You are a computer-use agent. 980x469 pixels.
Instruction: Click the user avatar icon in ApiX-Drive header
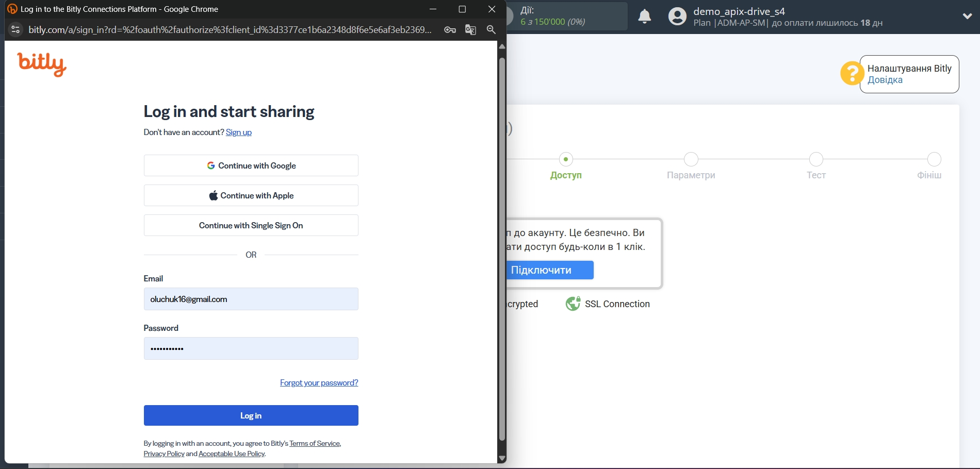(677, 16)
